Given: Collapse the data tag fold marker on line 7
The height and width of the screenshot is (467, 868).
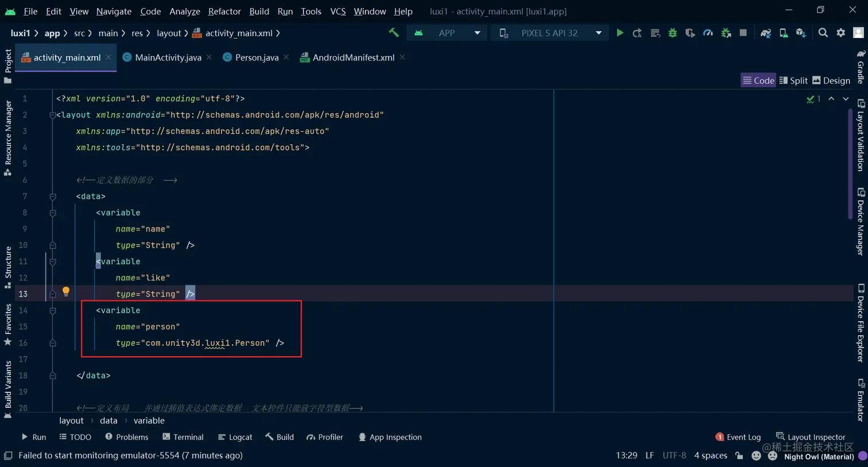Looking at the screenshot, I should [x=53, y=196].
